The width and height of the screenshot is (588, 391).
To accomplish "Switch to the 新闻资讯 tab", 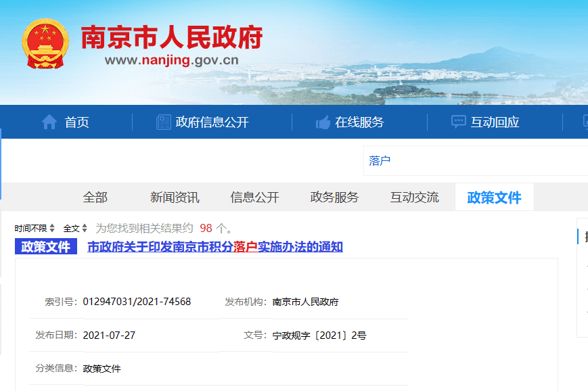I will coord(175,197).
